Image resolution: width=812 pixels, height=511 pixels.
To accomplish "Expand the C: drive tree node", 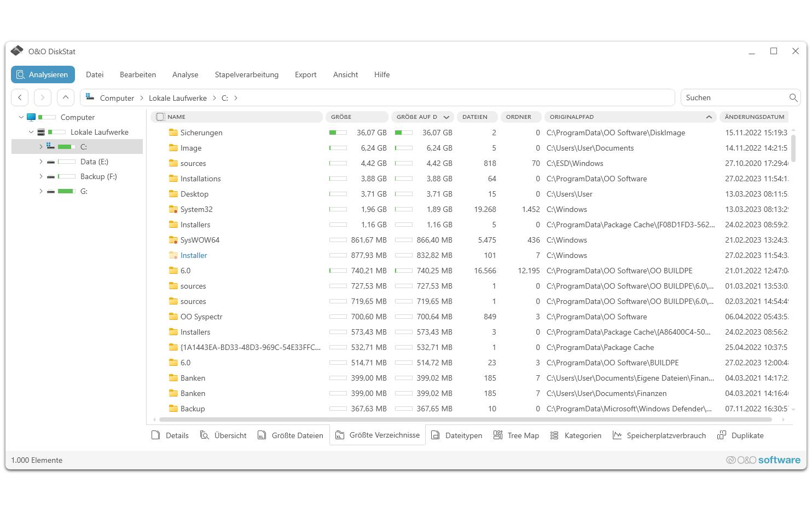I will point(41,147).
